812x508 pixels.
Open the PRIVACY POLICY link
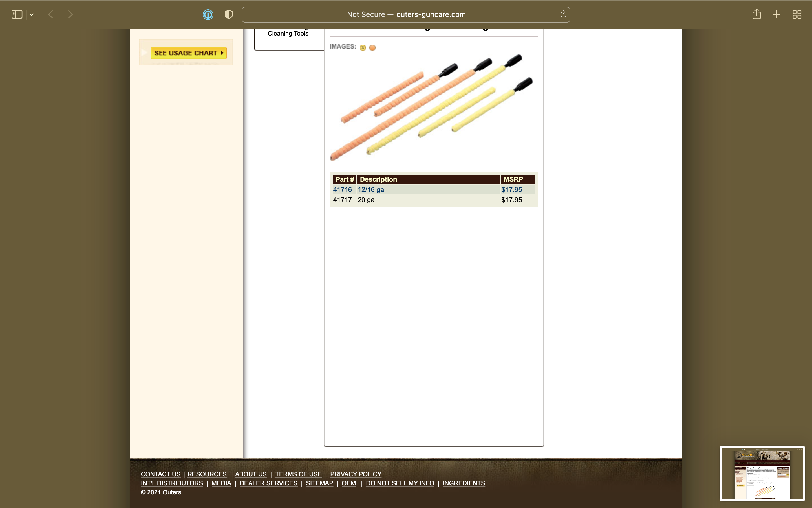[x=356, y=474]
